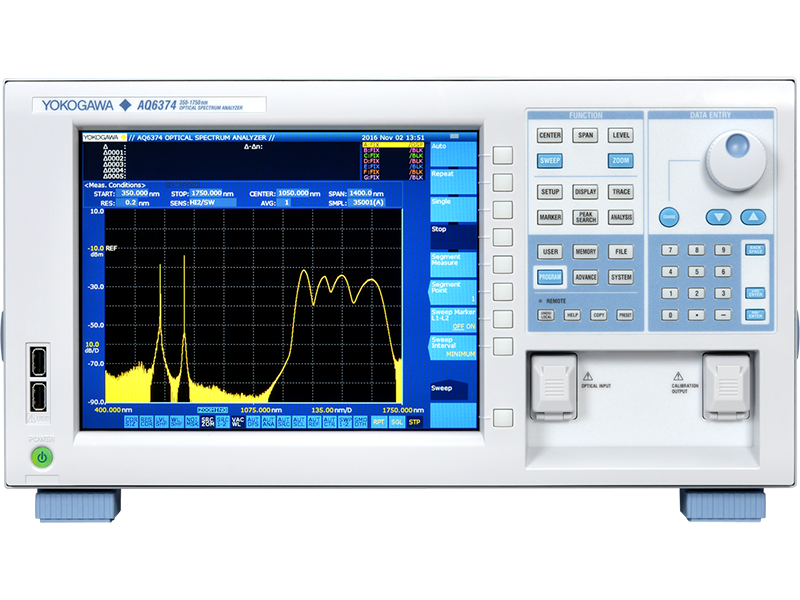Image resolution: width=800 pixels, height=600 pixels.
Task: Click the SRC status icon in status bar
Action: coord(222,421)
